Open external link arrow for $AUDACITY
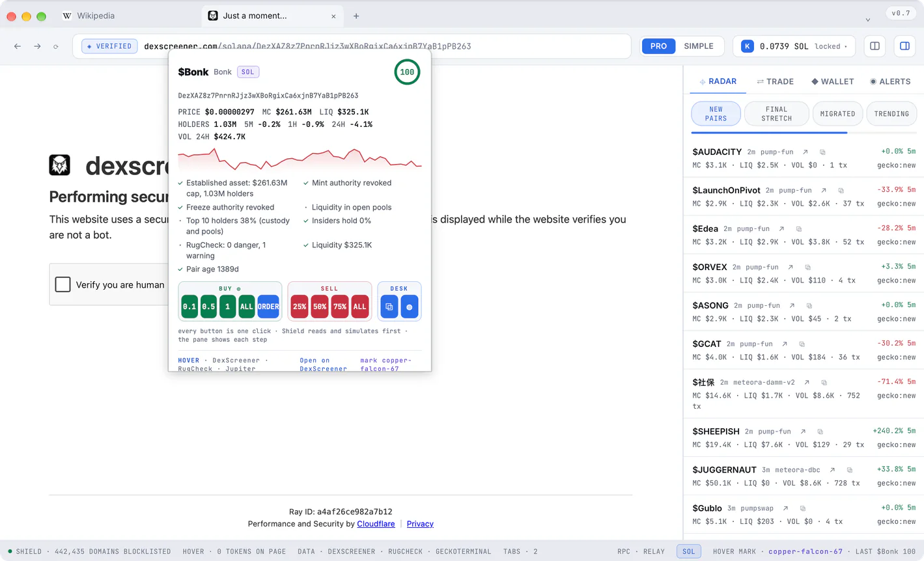924x561 pixels. (805, 152)
